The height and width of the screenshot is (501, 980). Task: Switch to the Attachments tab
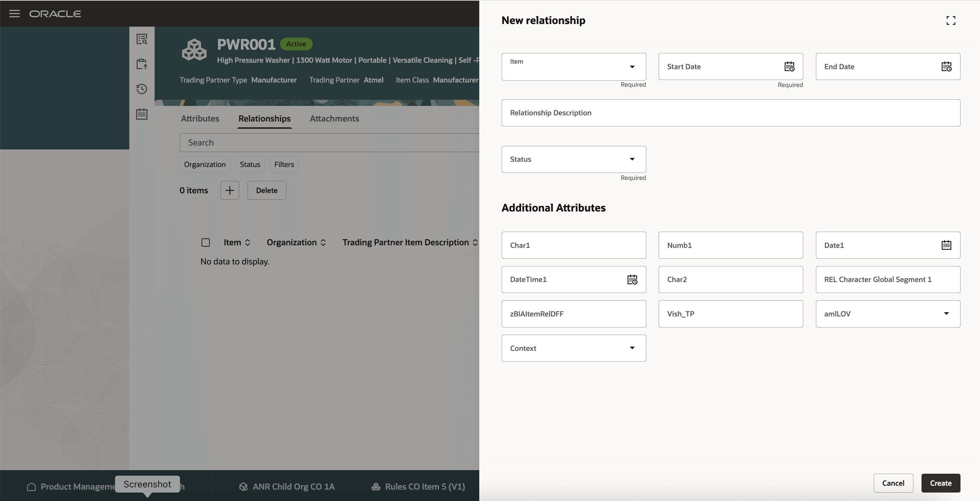334,118
